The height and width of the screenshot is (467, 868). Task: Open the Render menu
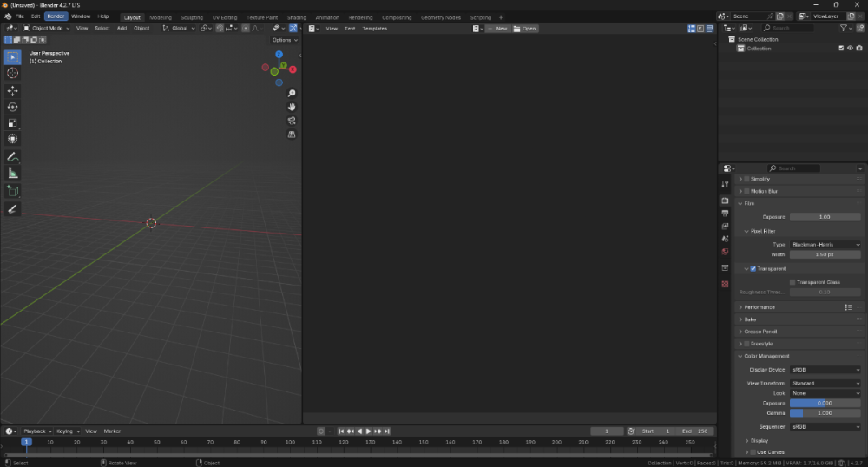(56, 16)
